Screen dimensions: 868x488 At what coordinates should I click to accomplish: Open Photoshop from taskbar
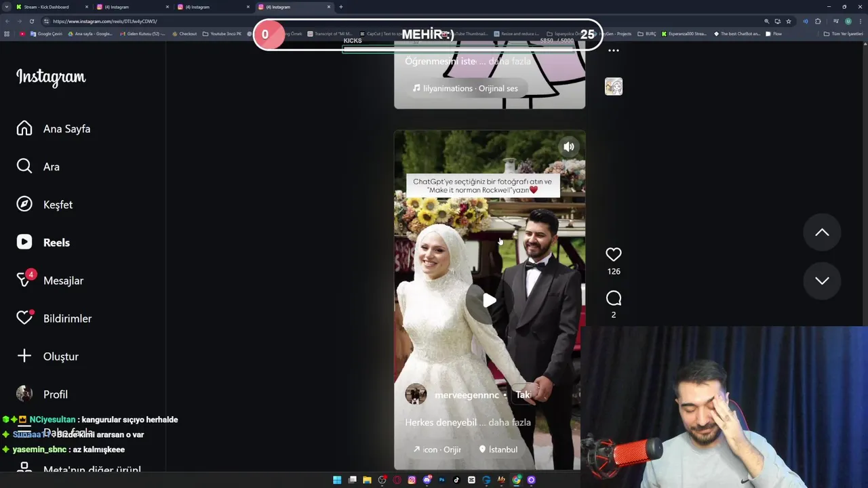tap(441, 480)
